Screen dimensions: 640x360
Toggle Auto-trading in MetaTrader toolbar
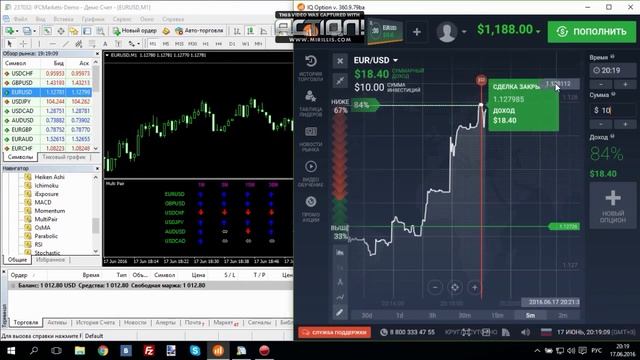coord(199,31)
